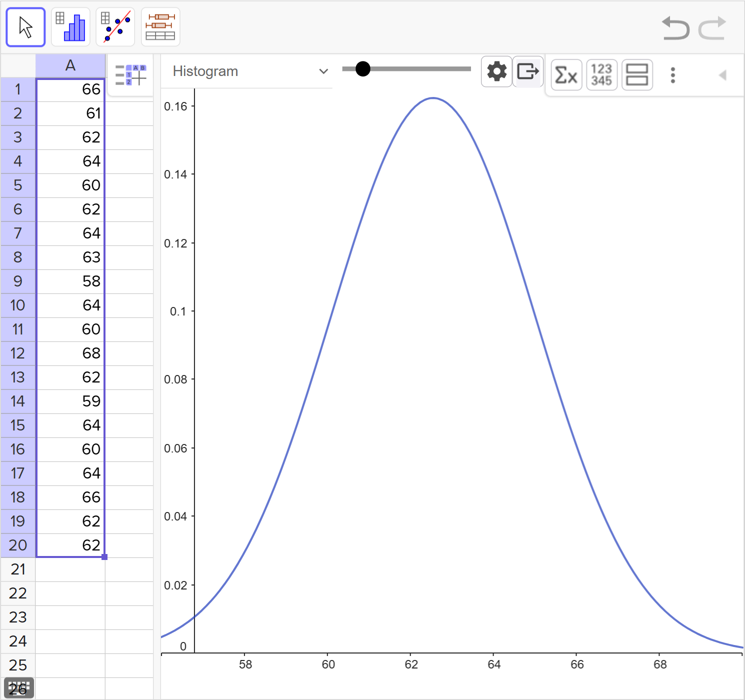Click cell with 66 in row 18
Image resolution: width=745 pixels, height=700 pixels.
point(70,497)
